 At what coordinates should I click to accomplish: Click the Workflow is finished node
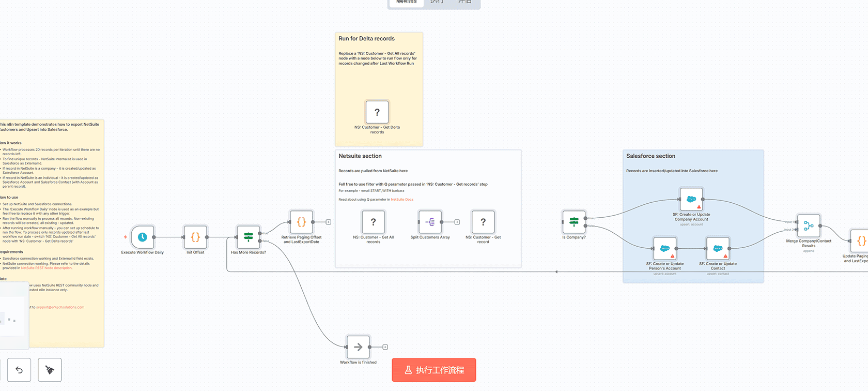(x=358, y=347)
